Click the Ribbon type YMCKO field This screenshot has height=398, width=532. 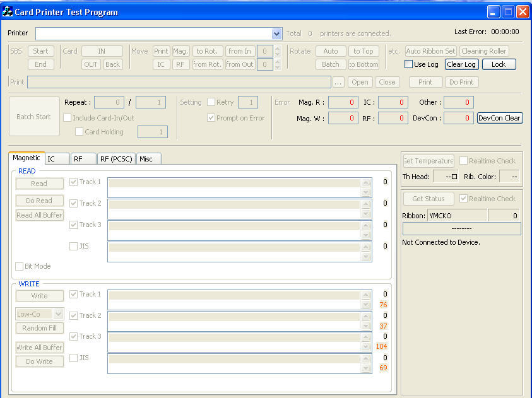click(x=458, y=216)
